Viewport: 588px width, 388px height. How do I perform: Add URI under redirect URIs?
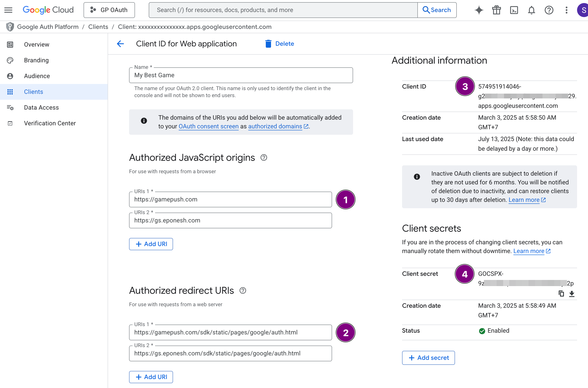151,377
